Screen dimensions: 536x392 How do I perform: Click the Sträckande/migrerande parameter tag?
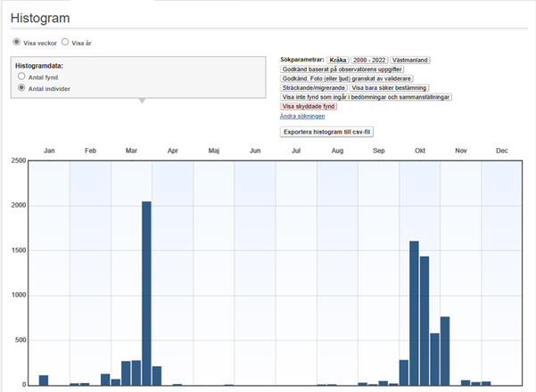[314, 88]
